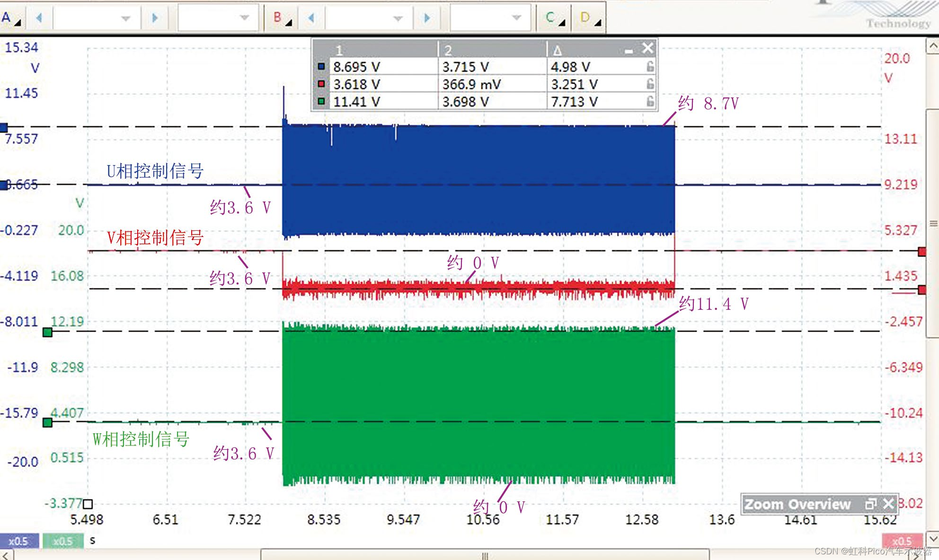Viewport: 939px width, 560px height.
Task: Toggle lock on green channel ruler row
Action: [x=650, y=101]
